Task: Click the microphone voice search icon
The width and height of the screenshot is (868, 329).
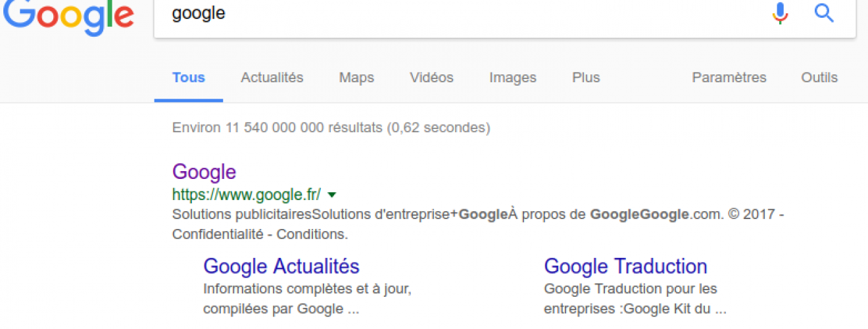Action: [x=781, y=13]
